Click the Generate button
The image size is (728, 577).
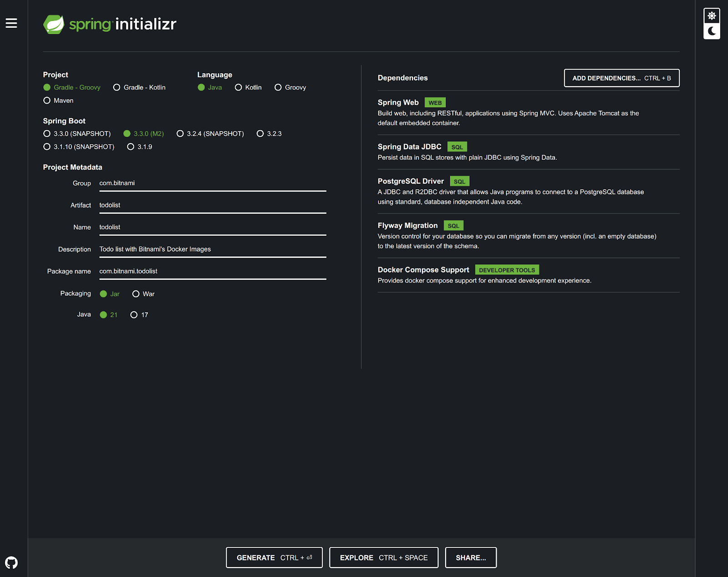tap(274, 557)
